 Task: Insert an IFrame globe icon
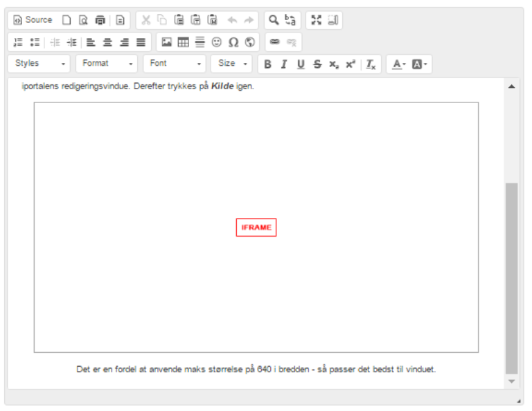(249, 42)
